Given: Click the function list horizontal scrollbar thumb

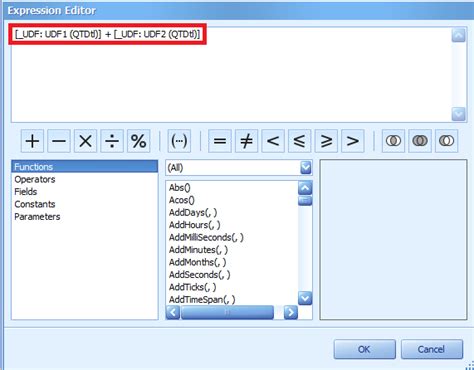Looking at the screenshot, I should 227,312.
